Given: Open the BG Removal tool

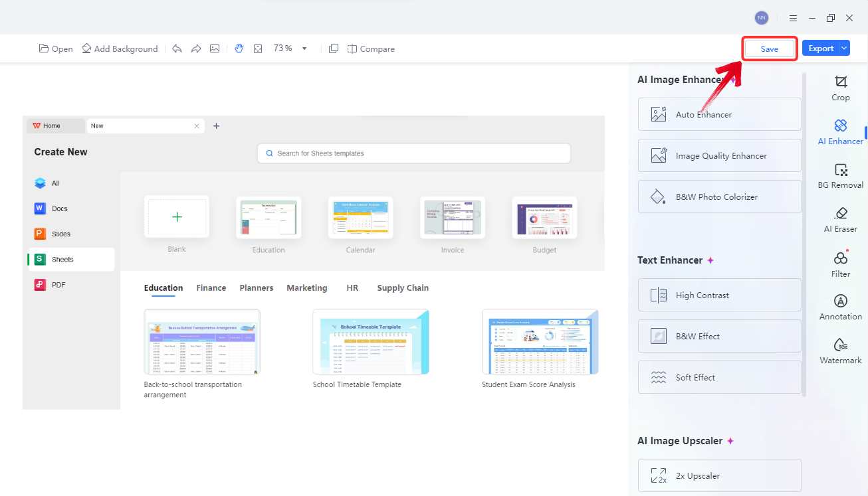Looking at the screenshot, I should coord(840,176).
